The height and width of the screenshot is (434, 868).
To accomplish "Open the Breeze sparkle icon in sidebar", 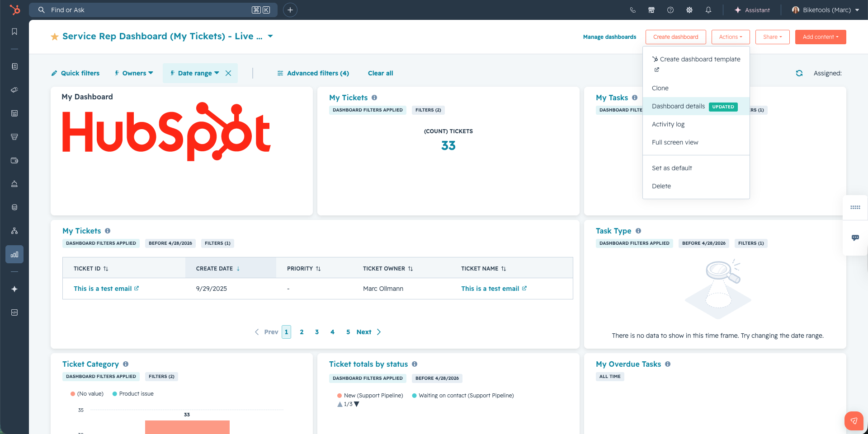I will click(14, 289).
